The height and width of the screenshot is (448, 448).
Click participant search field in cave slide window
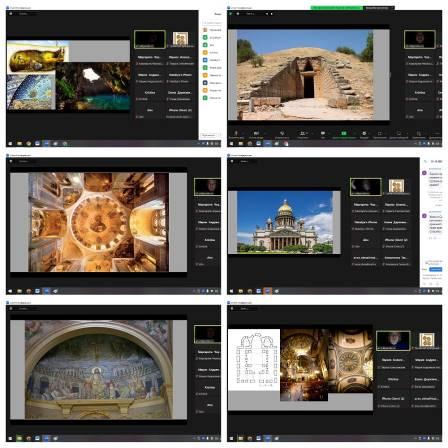[x=212, y=23]
